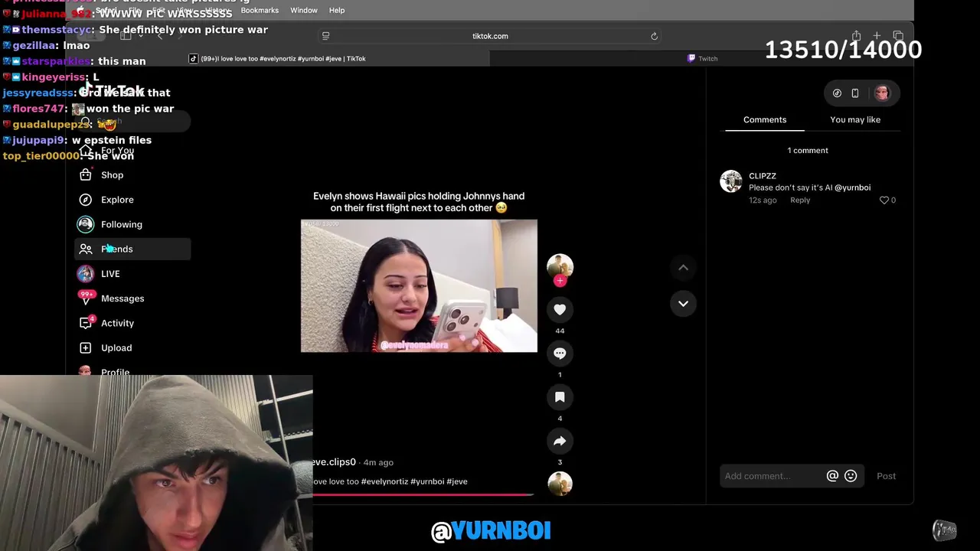Share the video with arrow icon
This screenshot has height=551, width=980.
560,441
